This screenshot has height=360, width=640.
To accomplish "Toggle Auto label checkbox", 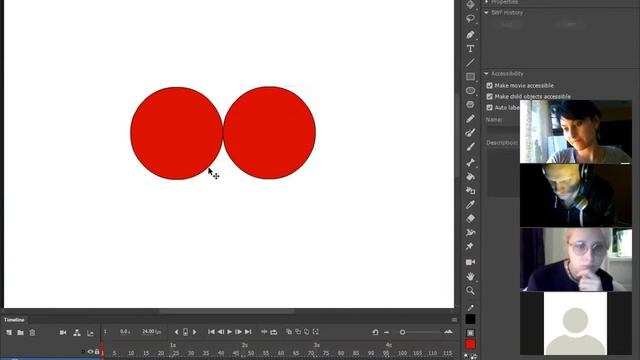I will click(489, 107).
